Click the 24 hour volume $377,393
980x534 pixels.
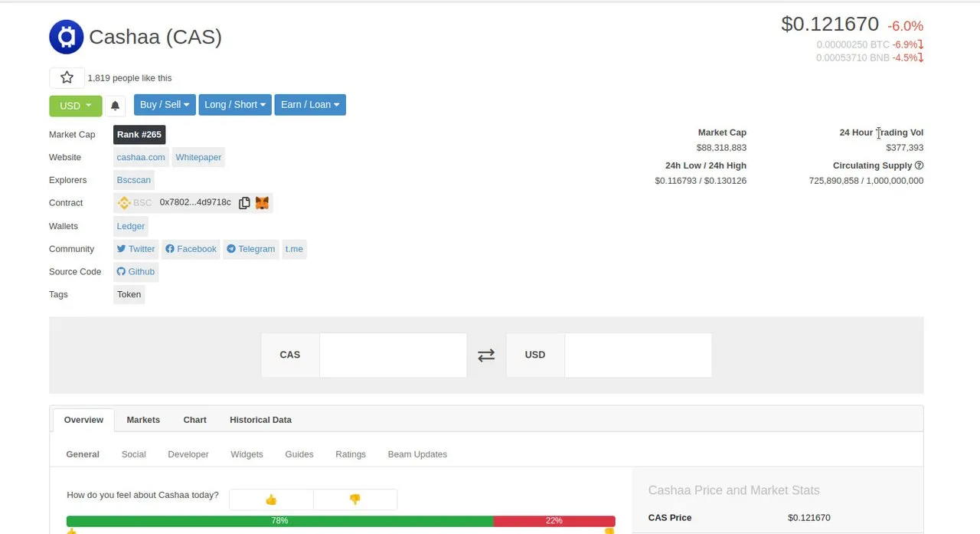(904, 148)
